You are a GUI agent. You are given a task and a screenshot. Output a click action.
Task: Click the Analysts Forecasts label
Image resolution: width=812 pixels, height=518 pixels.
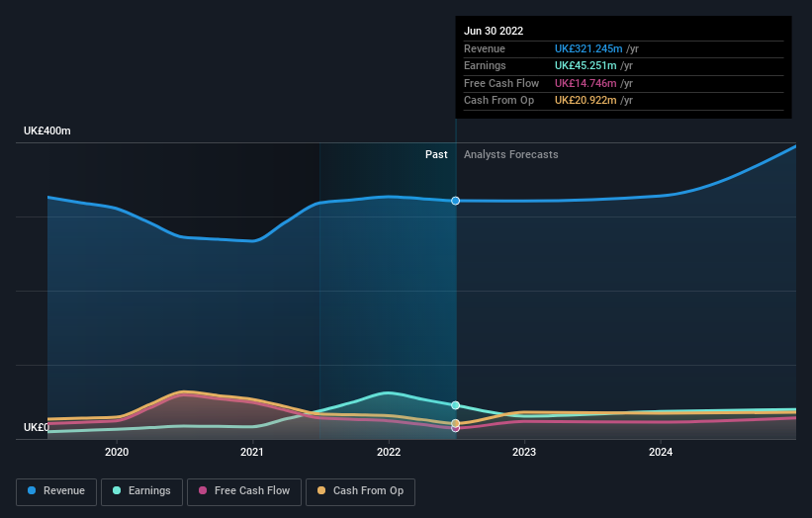click(510, 155)
